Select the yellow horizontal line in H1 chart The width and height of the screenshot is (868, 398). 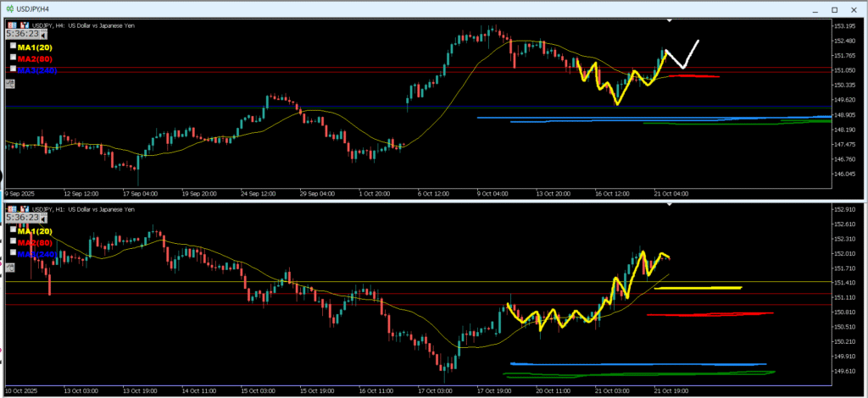pos(698,288)
